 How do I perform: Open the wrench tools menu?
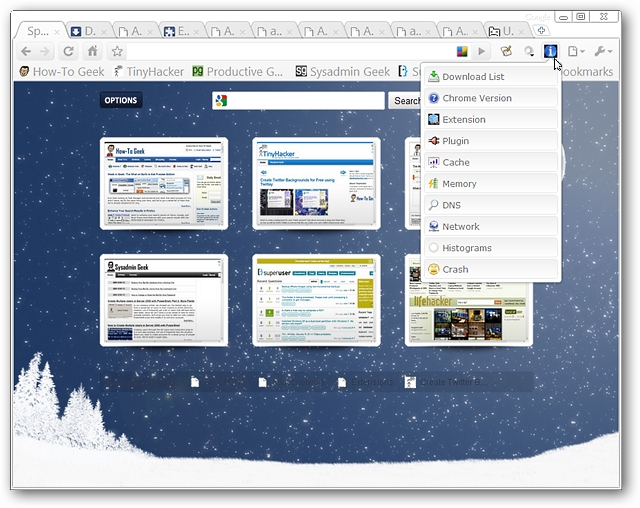(603, 51)
